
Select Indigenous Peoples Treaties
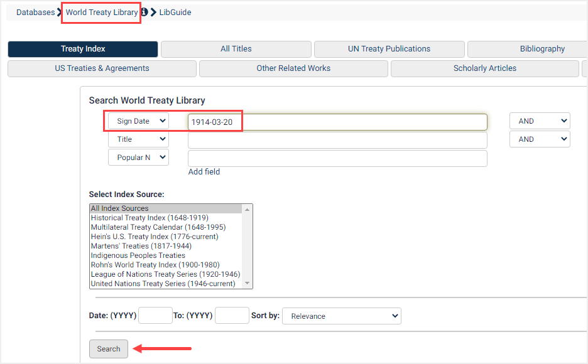click(166, 255)
